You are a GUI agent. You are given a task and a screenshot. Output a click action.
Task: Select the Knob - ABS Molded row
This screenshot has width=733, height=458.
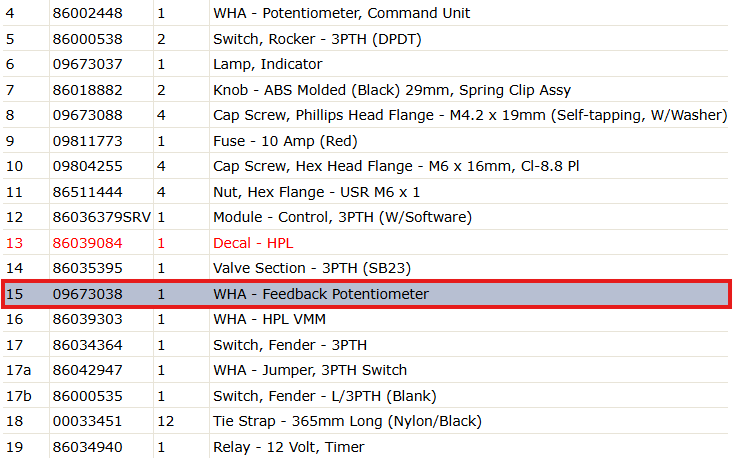366,90
